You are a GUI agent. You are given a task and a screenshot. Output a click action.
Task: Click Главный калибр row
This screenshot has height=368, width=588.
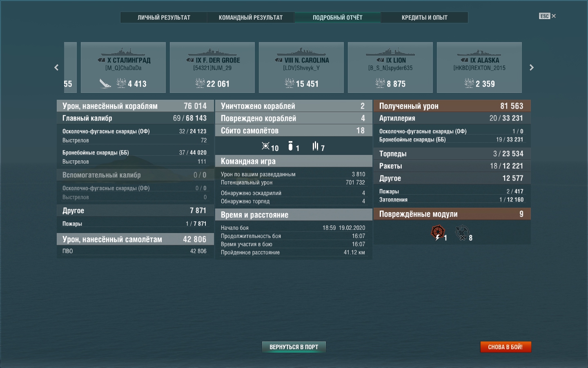tap(135, 118)
